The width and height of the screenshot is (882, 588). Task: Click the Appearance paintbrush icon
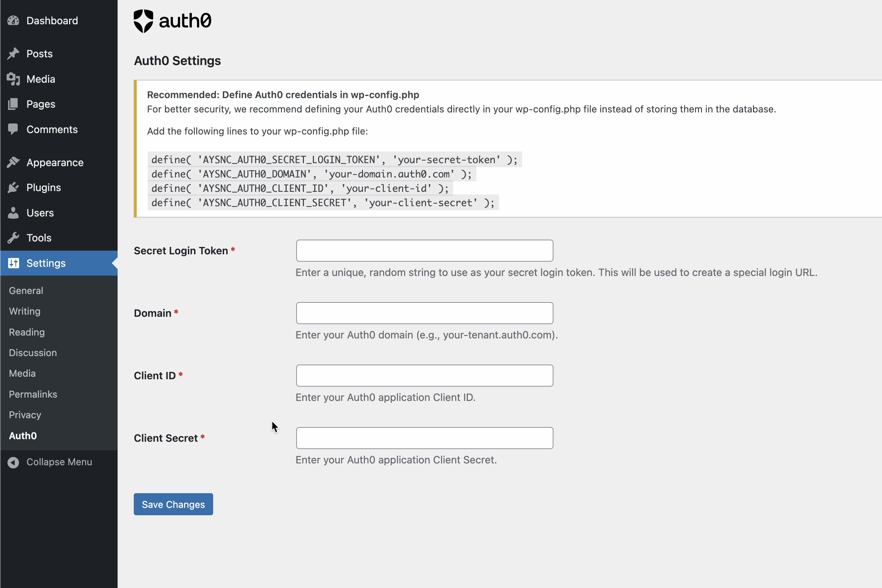pyautogui.click(x=13, y=162)
